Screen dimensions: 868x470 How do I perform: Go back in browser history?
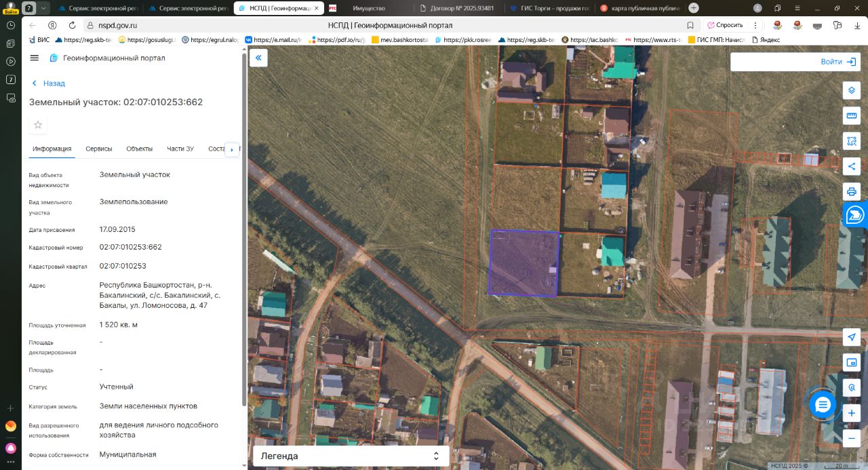click(x=33, y=25)
